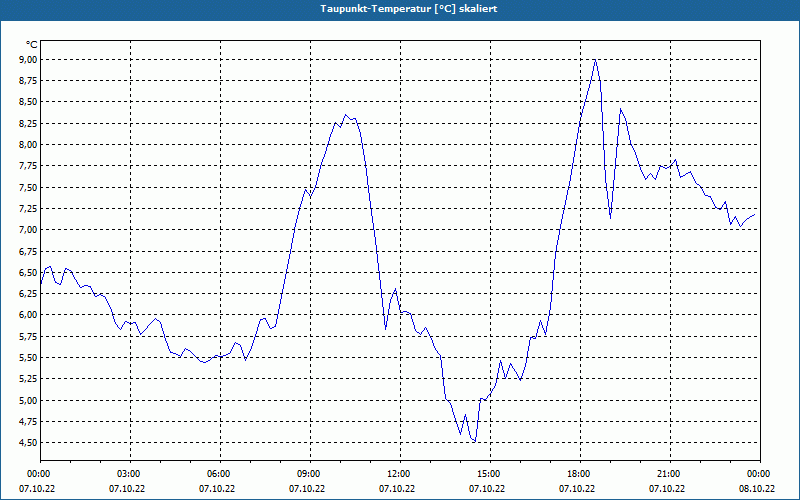Viewport: 800px width, 500px height.
Task: Click the °C unit label
Action: [x=31, y=45]
